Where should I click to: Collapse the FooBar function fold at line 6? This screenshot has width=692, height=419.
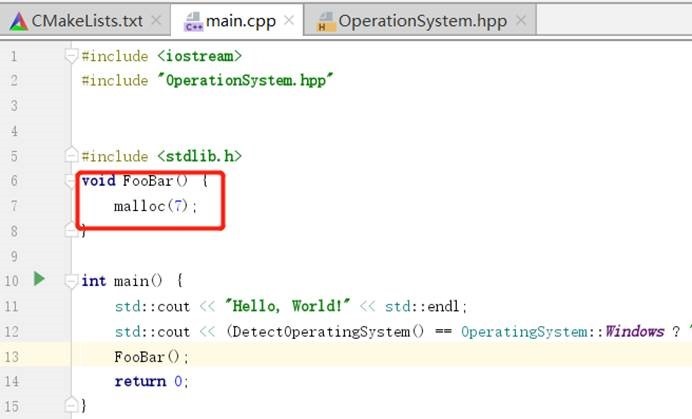[70, 181]
